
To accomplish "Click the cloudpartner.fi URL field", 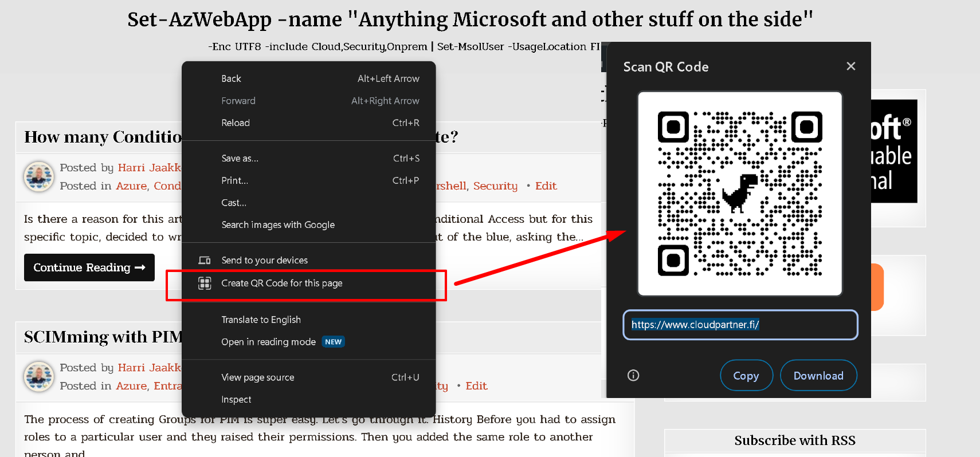I will pos(740,325).
